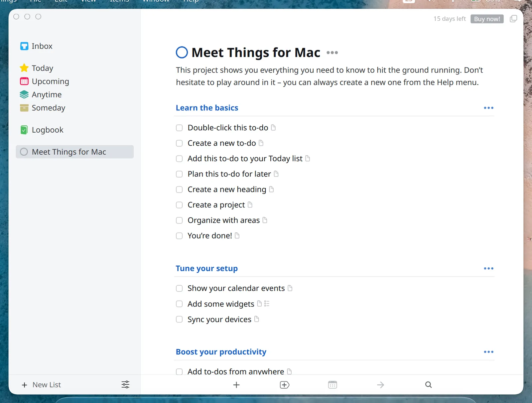Viewport: 532px width, 403px height.
Task: Check off Show your calendar events
Action: pyautogui.click(x=179, y=288)
